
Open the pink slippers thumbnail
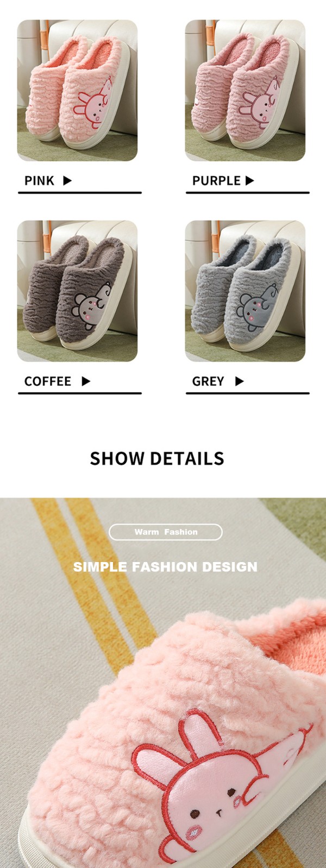click(77, 90)
